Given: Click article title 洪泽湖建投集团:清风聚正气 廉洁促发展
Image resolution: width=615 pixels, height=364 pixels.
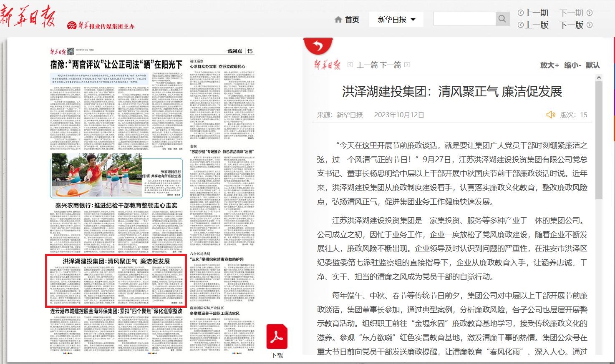Looking at the screenshot, I should (452, 91).
